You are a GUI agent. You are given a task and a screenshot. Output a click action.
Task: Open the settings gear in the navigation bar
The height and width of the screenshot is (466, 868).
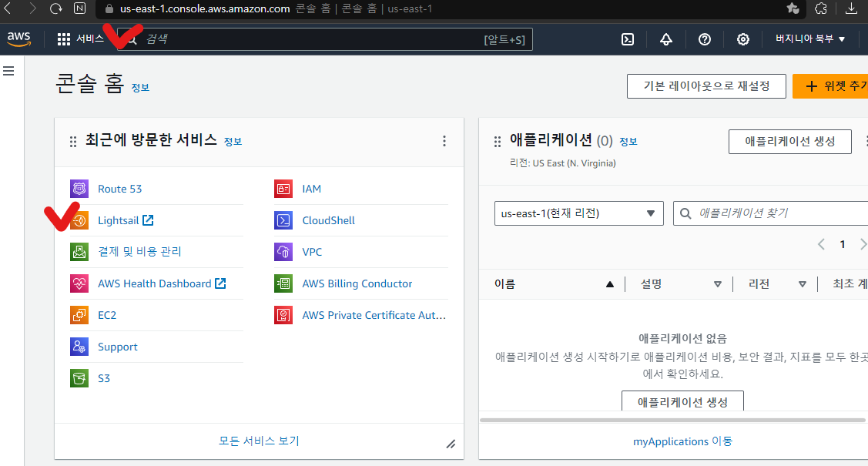coord(743,39)
